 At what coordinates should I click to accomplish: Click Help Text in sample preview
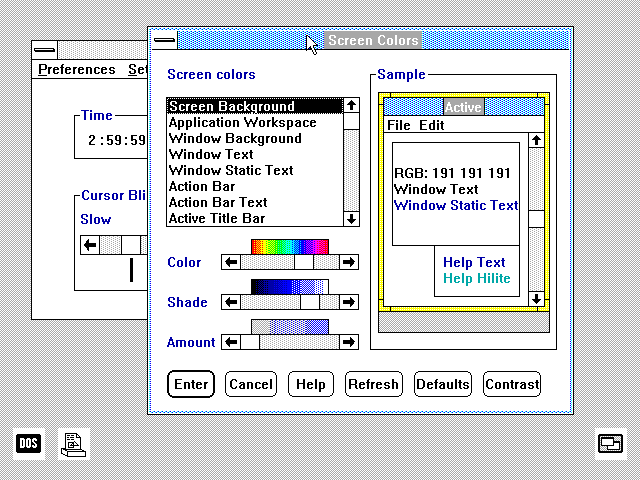pos(474,262)
